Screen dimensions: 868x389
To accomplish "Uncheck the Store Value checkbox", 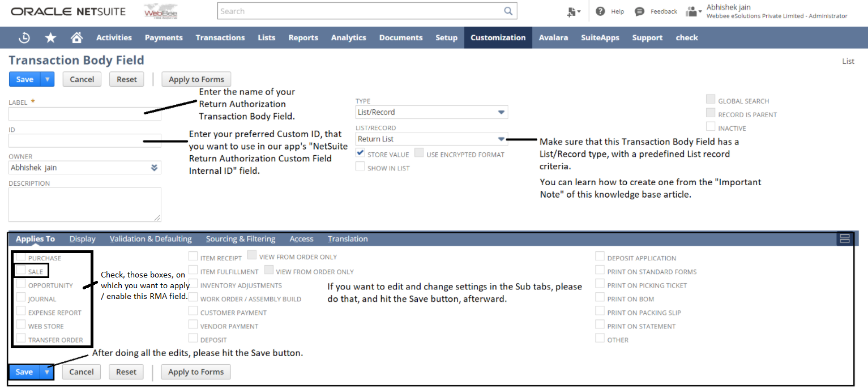I will (x=360, y=153).
